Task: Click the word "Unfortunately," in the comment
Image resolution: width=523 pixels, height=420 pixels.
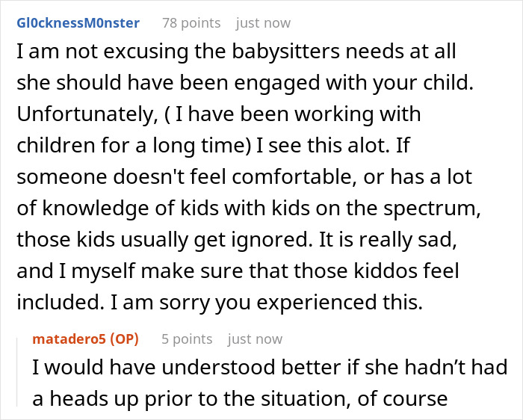Action: coord(87,114)
